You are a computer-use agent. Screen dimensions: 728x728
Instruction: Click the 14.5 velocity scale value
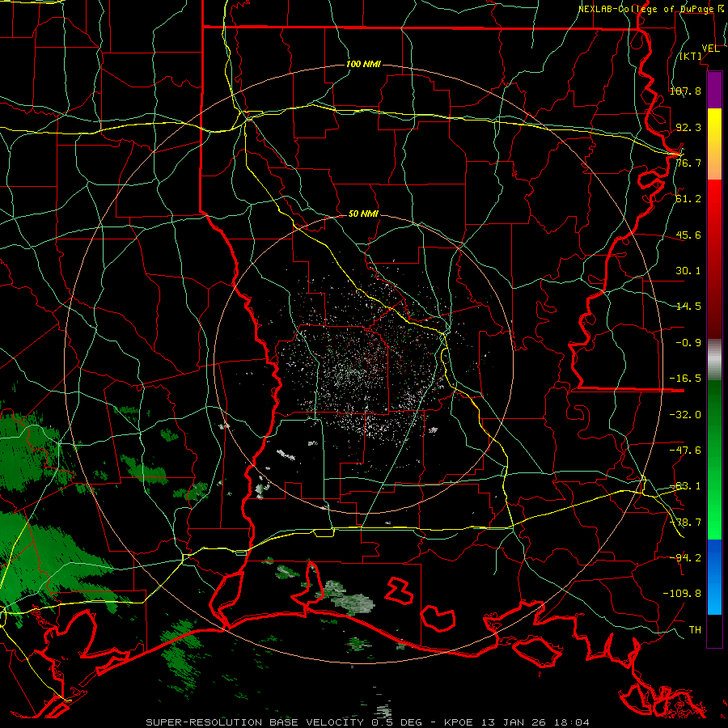click(688, 307)
